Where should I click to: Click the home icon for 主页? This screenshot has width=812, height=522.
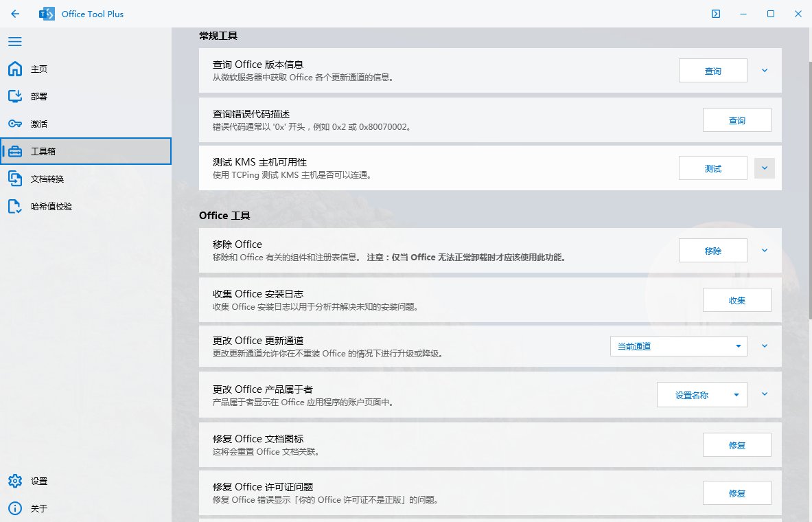point(15,69)
